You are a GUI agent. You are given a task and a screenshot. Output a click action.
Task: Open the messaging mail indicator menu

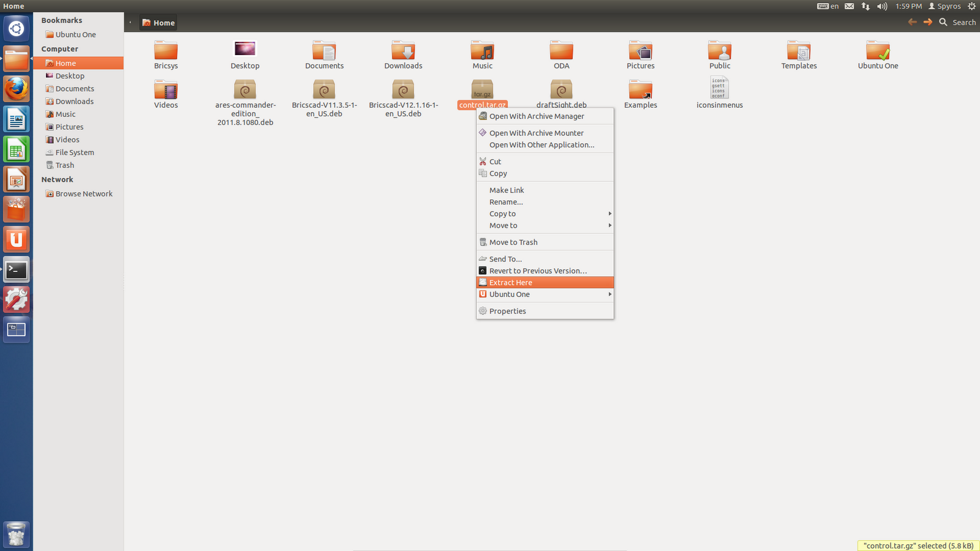tap(850, 6)
